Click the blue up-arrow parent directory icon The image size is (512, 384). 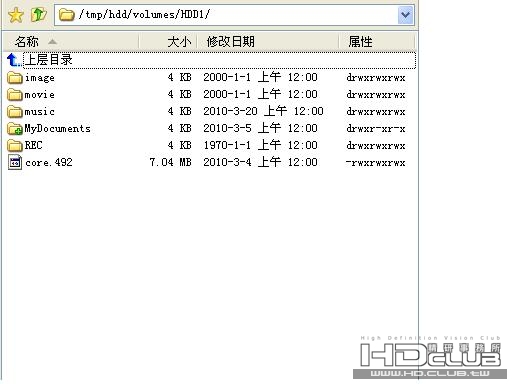14,60
